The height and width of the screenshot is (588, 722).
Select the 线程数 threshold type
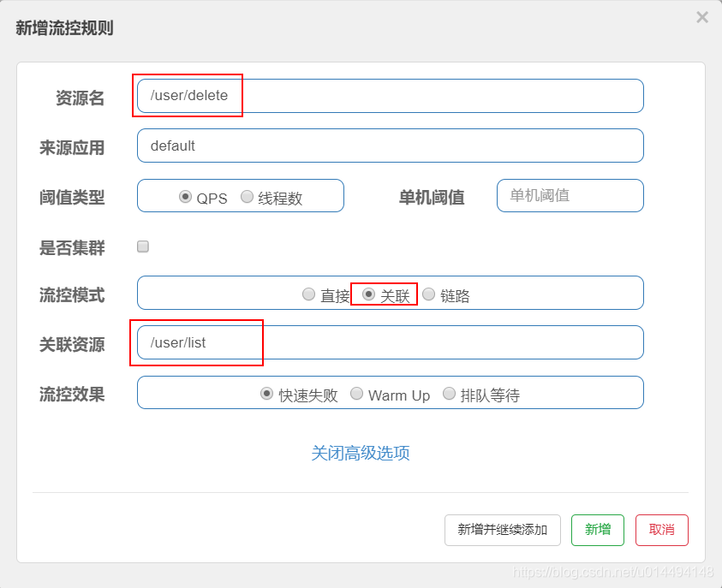click(x=248, y=196)
